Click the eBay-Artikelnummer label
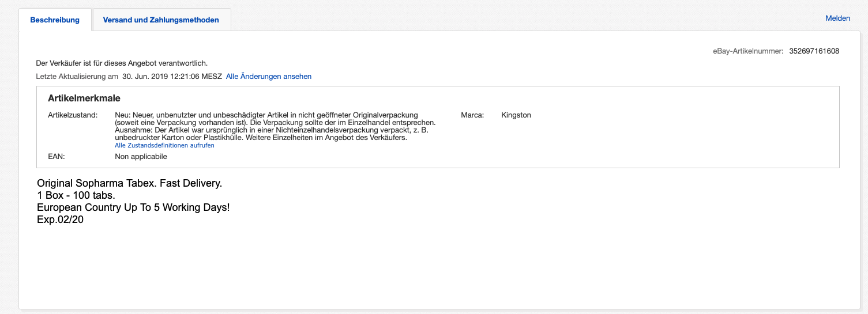The width and height of the screenshot is (868, 314). (x=747, y=51)
